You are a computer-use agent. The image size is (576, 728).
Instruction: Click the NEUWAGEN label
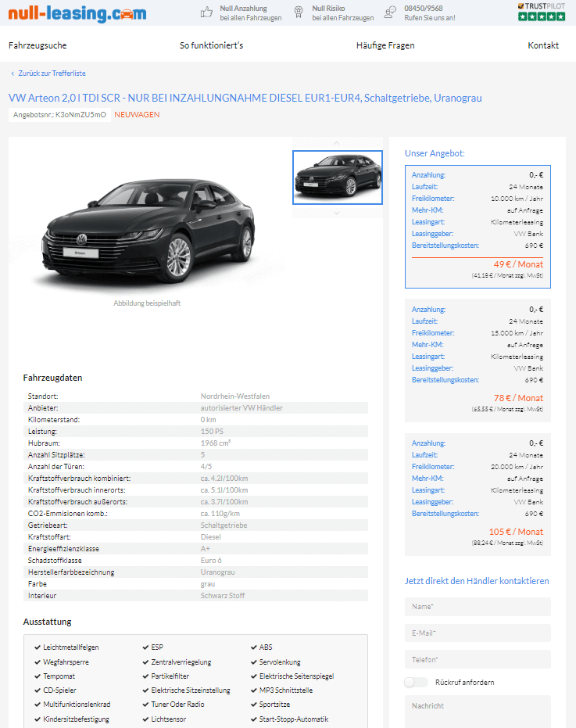[x=137, y=115]
